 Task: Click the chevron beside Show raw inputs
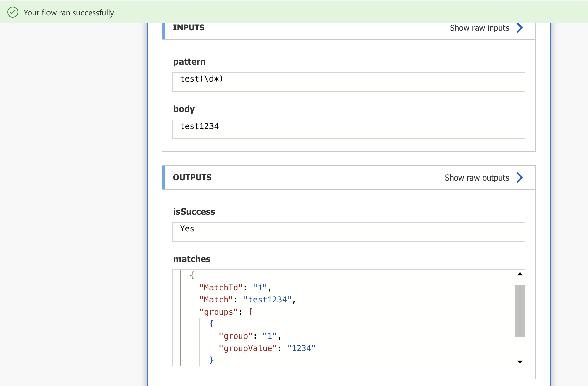tap(520, 28)
